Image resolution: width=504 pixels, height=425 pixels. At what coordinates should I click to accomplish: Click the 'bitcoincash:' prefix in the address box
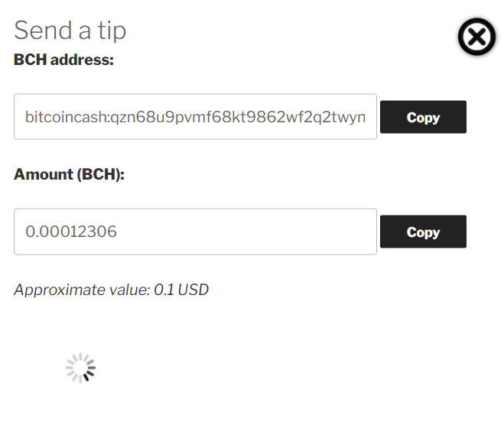tap(67, 117)
